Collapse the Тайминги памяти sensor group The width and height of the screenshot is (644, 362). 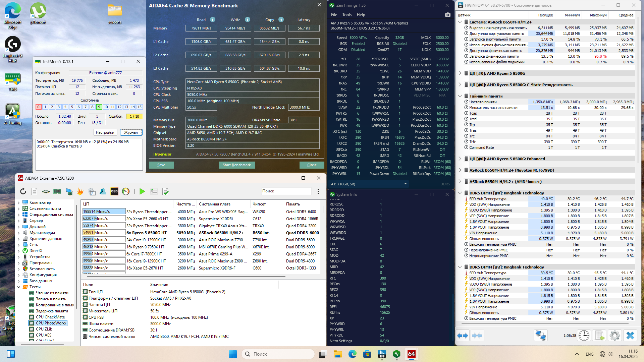(460, 96)
